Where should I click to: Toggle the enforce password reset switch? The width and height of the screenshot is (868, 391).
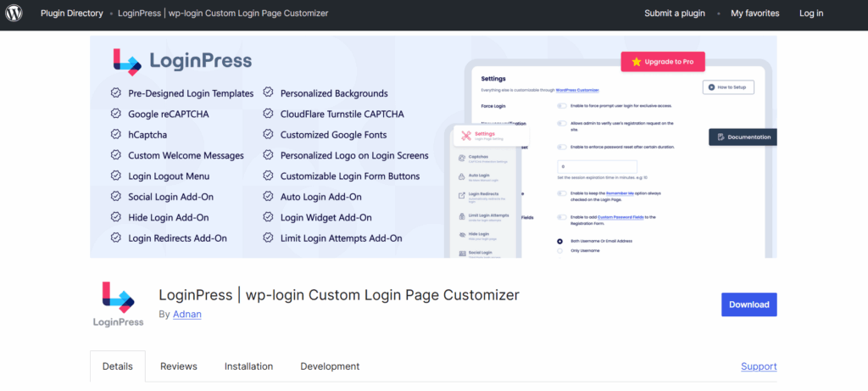tap(562, 147)
